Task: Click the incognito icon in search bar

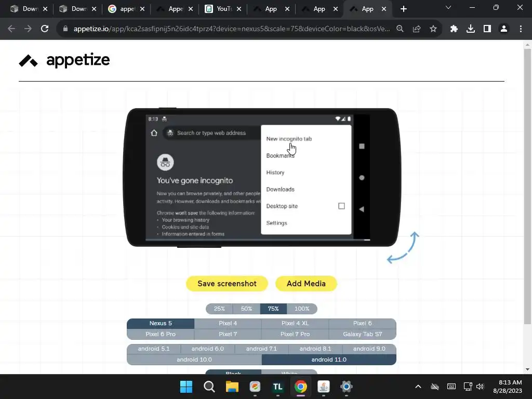Action: [x=170, y=133]
